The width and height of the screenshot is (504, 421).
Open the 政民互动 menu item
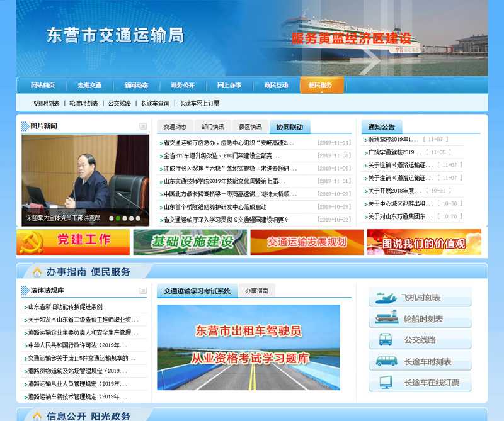(276, 85)
